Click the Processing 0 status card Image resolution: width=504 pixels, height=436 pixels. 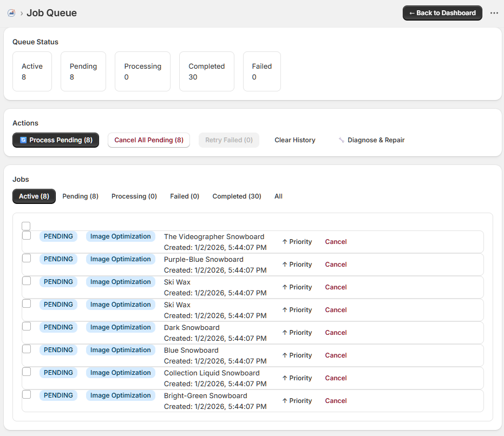[143, 71]
